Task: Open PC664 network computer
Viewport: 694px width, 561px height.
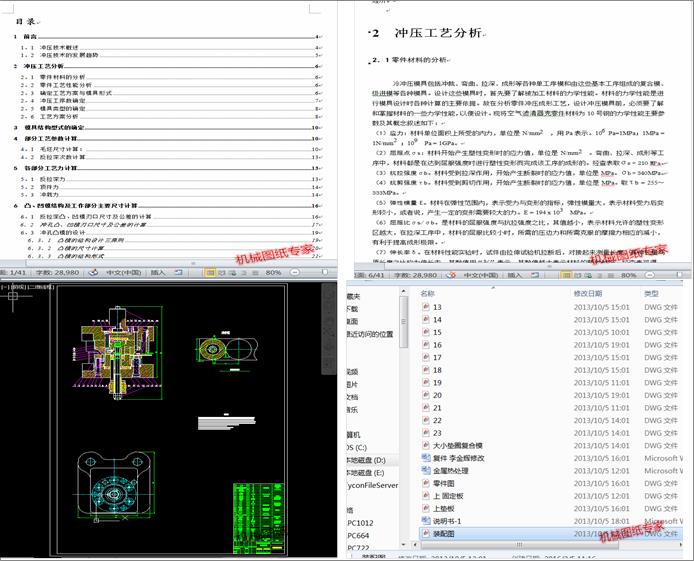Action: (x=358, y=535)
